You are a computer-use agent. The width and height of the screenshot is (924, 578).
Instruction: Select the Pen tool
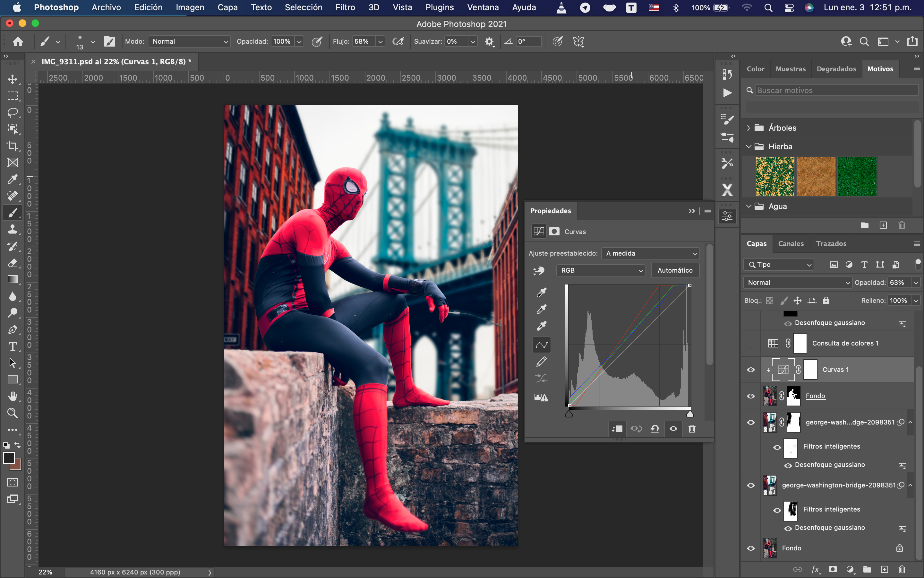13,329
